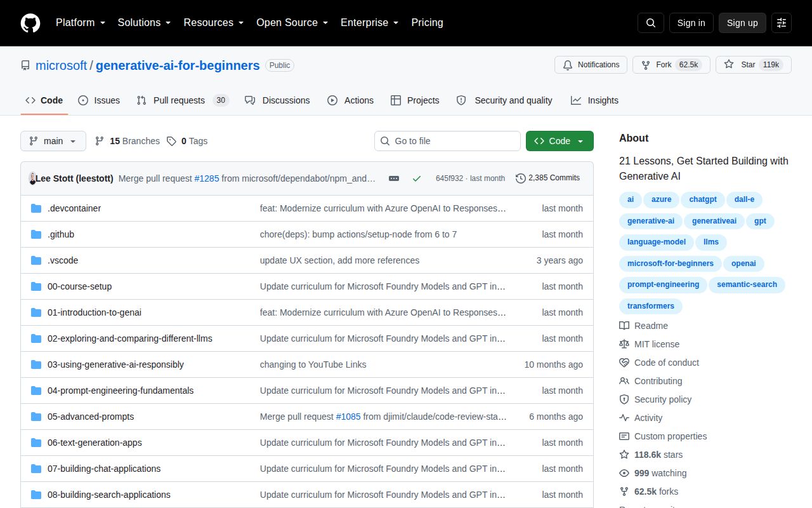Click the watching eye icon

tap(624, 473)
